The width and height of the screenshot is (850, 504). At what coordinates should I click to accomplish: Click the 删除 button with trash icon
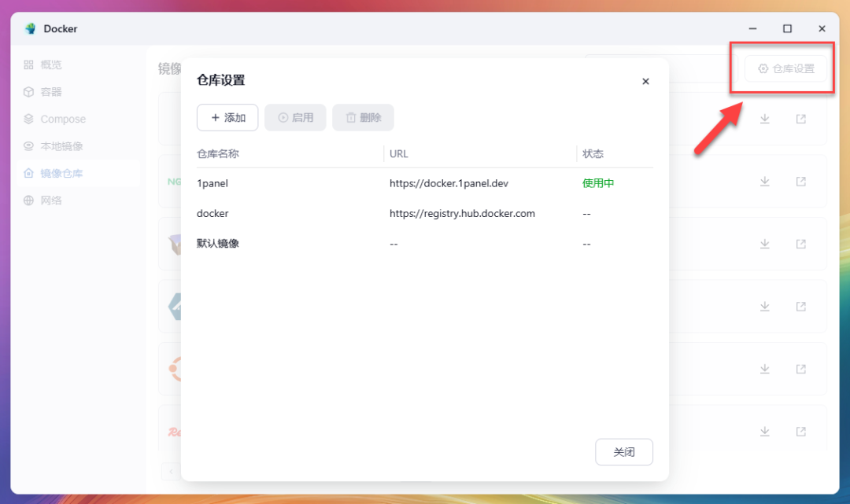[x=363, y=117]
